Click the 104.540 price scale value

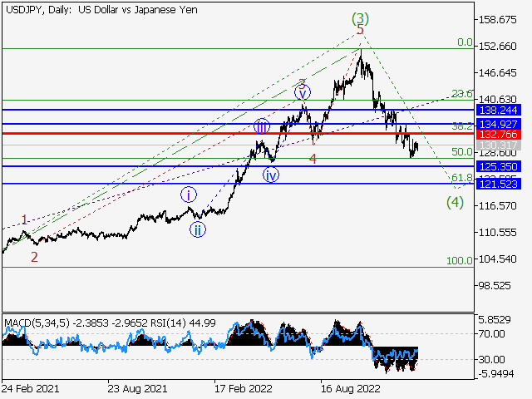497,259
